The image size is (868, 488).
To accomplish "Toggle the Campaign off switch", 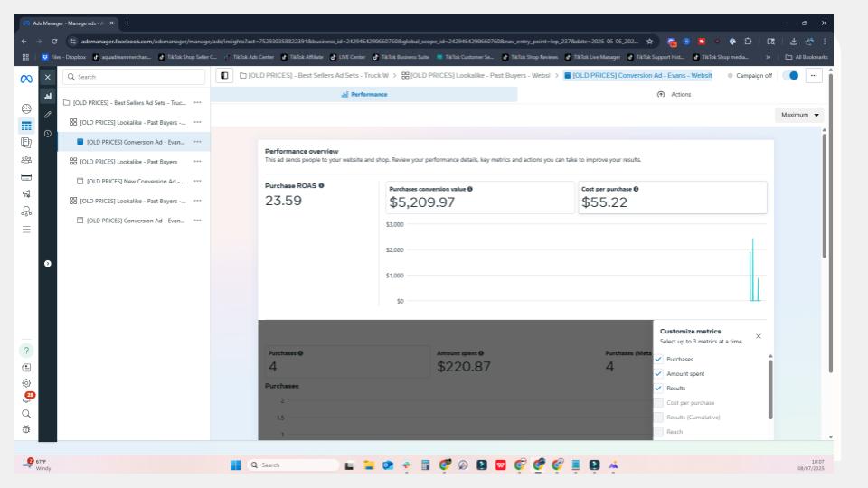I will tap(792, 75).
